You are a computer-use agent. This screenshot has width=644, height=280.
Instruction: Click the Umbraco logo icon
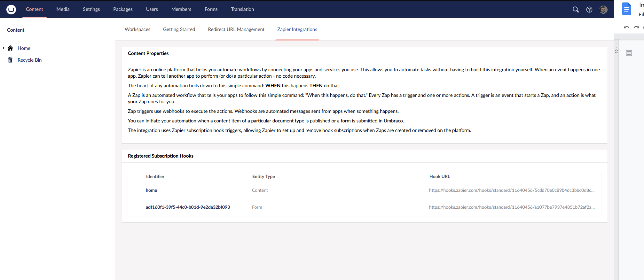(x=11, y=9)
